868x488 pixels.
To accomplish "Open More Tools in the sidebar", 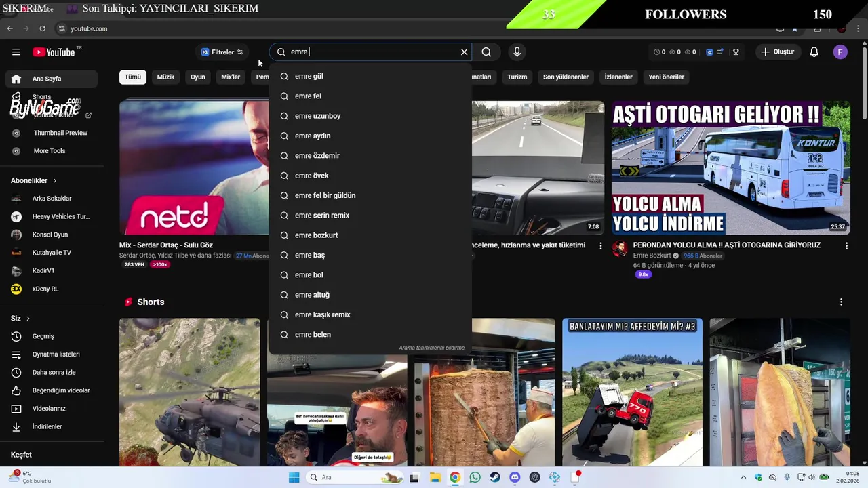I will 52,151.
